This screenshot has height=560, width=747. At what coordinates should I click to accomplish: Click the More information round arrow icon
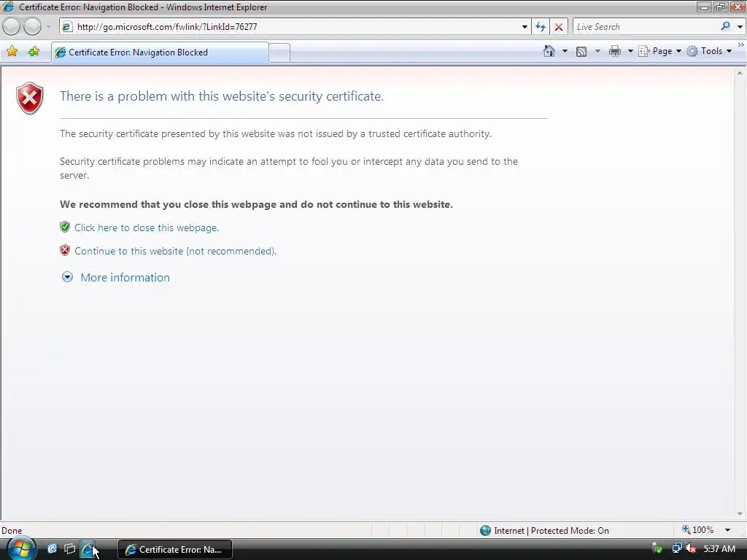(67, 276)
